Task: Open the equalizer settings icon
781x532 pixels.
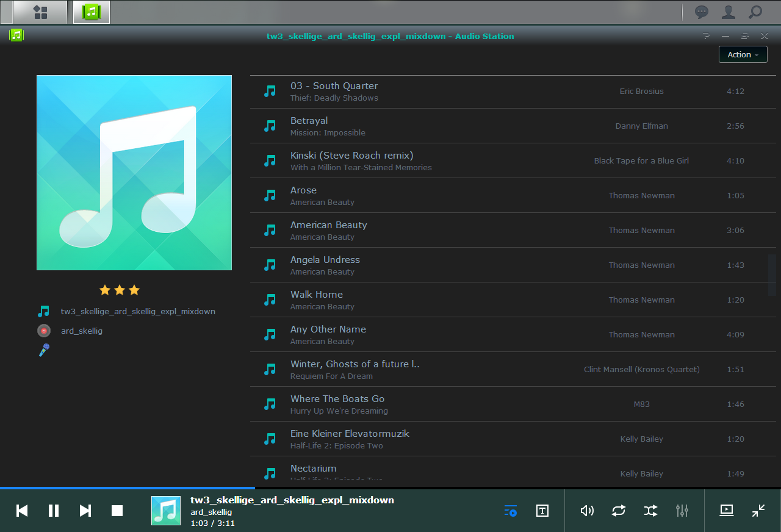Action: pyautogui.click(x=682, y=511)
